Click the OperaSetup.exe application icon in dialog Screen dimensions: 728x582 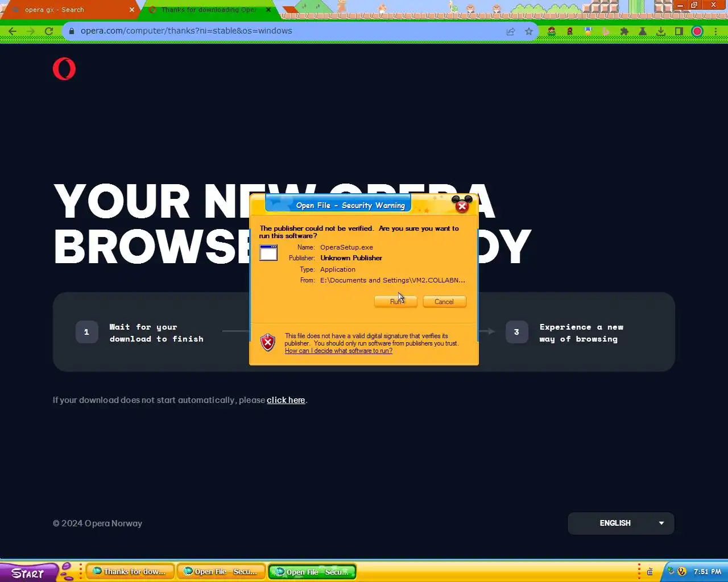pos(268,253)
